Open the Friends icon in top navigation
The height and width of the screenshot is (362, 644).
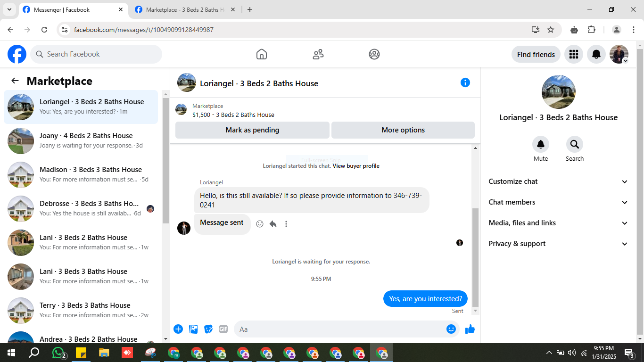[x=318, y=54]
